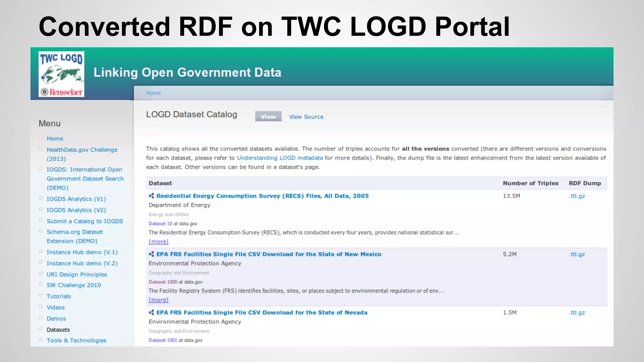Image resolution: width=644 pixels, height=362 pixels.
Task: Click the TWC LOGD Rensselaer logo
Action: 61,74
